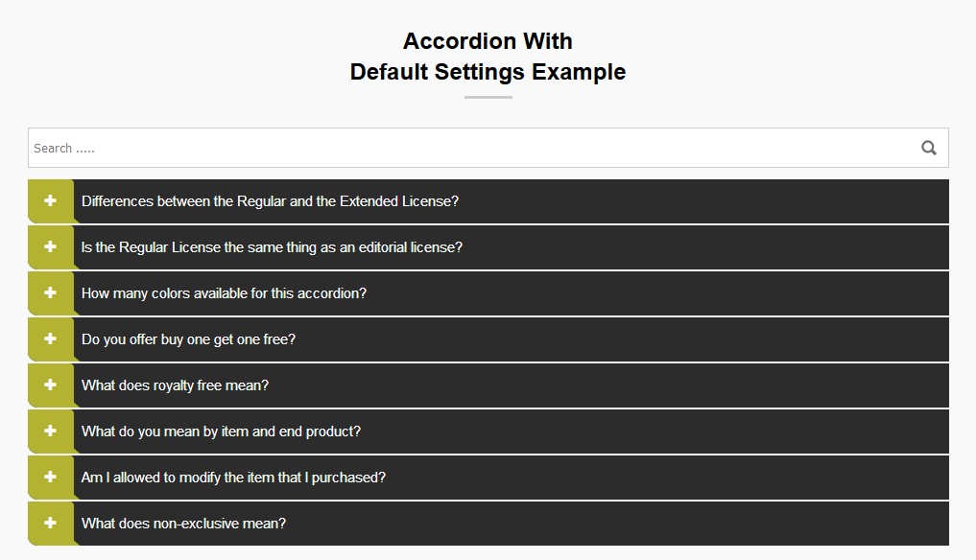Click plus icon beside editorial license question
Image resolution: width=976 pixels, height=560 pixels.
pos(50,246)
